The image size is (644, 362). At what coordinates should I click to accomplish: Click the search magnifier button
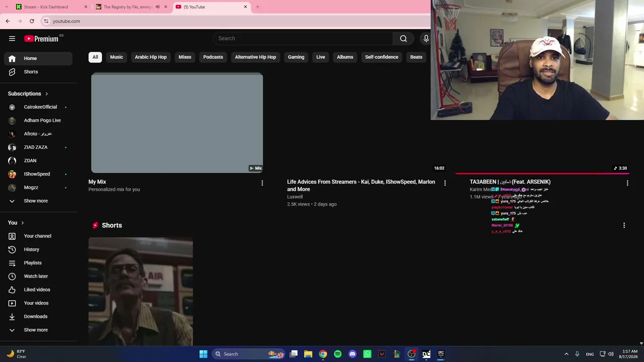coord(404,39)
